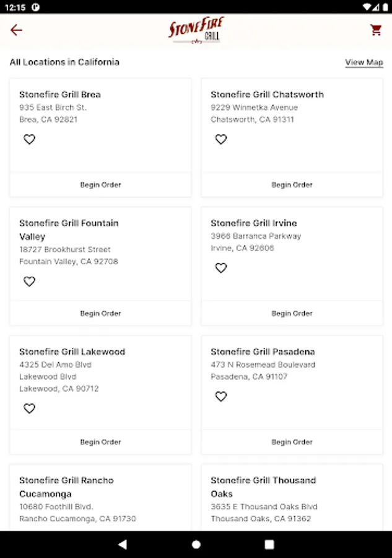Start ordering from Pasadena location
This screenshot has height=558, width=392.
(x=292, y=442)
